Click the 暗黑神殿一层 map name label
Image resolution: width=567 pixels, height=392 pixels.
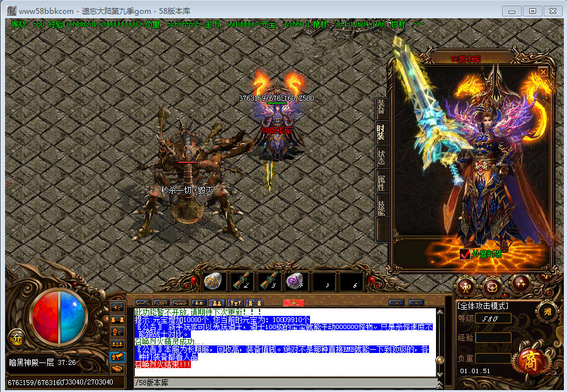(31, 362)
